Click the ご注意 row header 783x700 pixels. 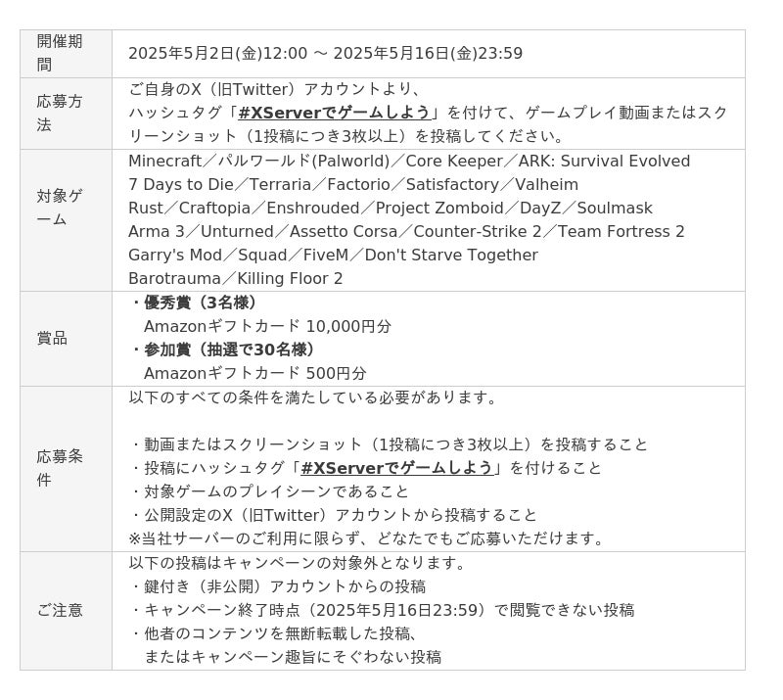(x=66, y=611)
